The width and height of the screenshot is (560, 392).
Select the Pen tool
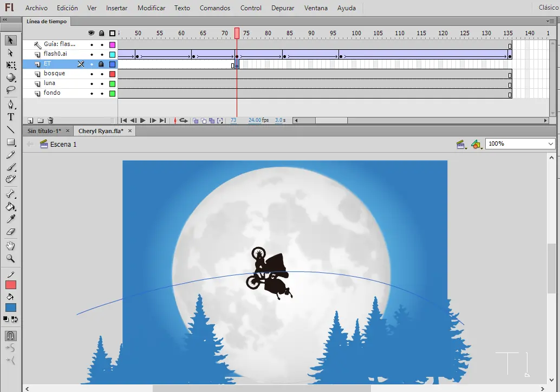click(11, 104)
